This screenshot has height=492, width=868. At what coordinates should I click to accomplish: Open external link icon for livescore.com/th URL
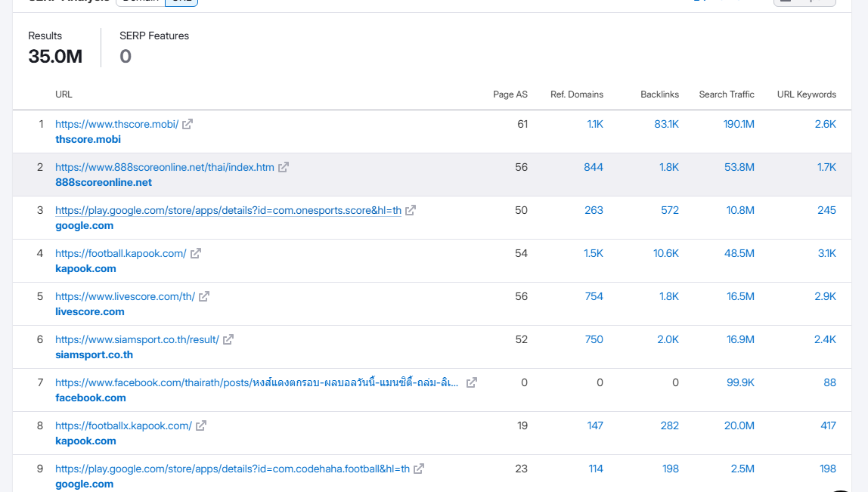coord(204,297)
